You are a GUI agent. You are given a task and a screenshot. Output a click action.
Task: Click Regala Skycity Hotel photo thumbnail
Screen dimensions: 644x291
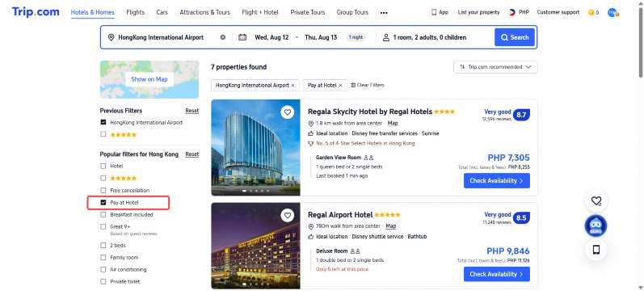(x=255, y=148)
